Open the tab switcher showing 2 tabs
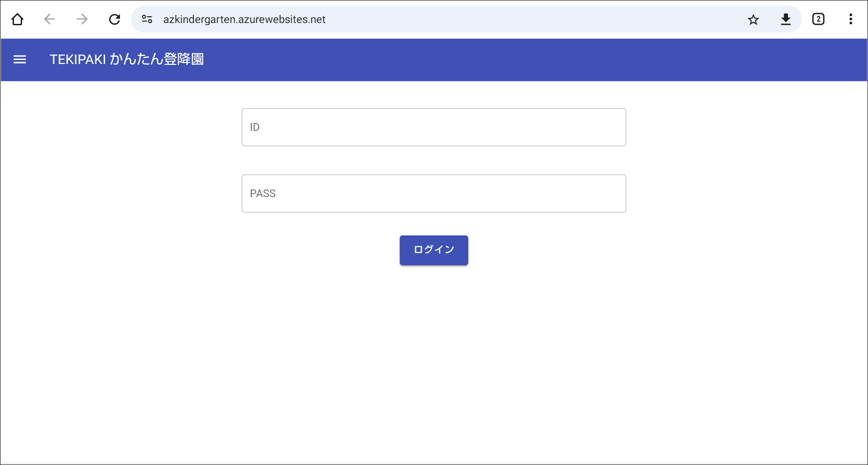Viewport: 868px width, 465px height. pos(818,19)
